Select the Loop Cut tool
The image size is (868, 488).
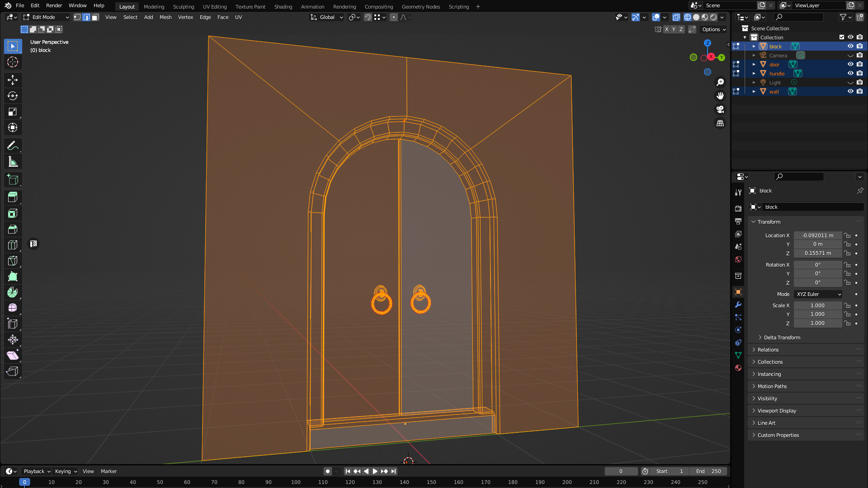tap(13, 245)
